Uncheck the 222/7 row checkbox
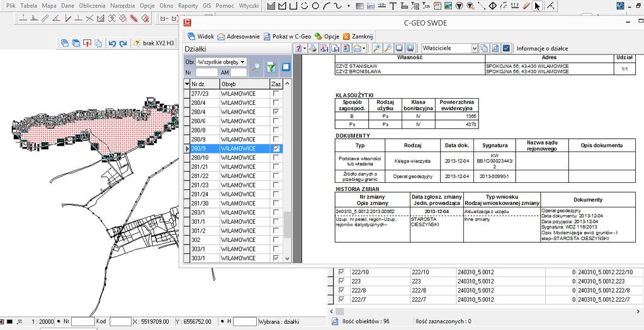Image resolution: width=644 pixels, height=330 pixels. click(341, 300)
